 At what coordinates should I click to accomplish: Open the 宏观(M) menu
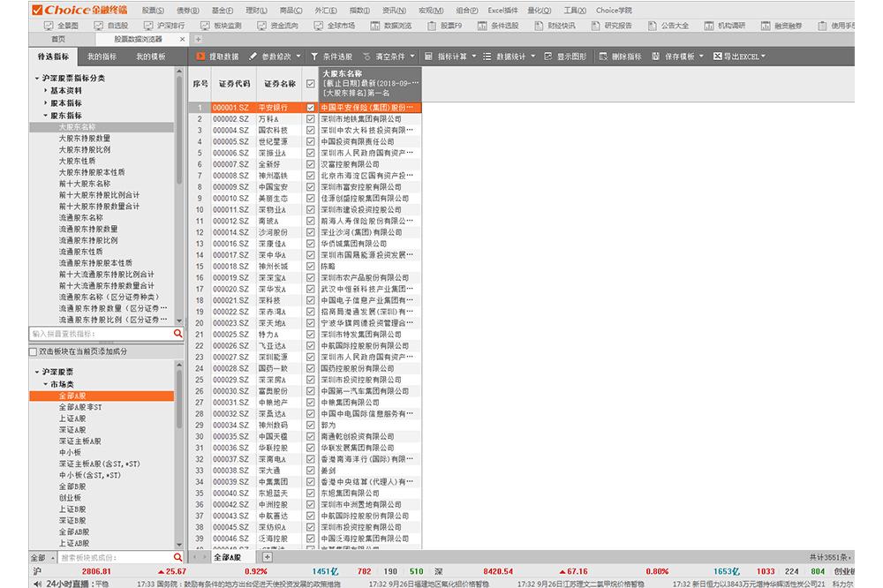(431, 10)
